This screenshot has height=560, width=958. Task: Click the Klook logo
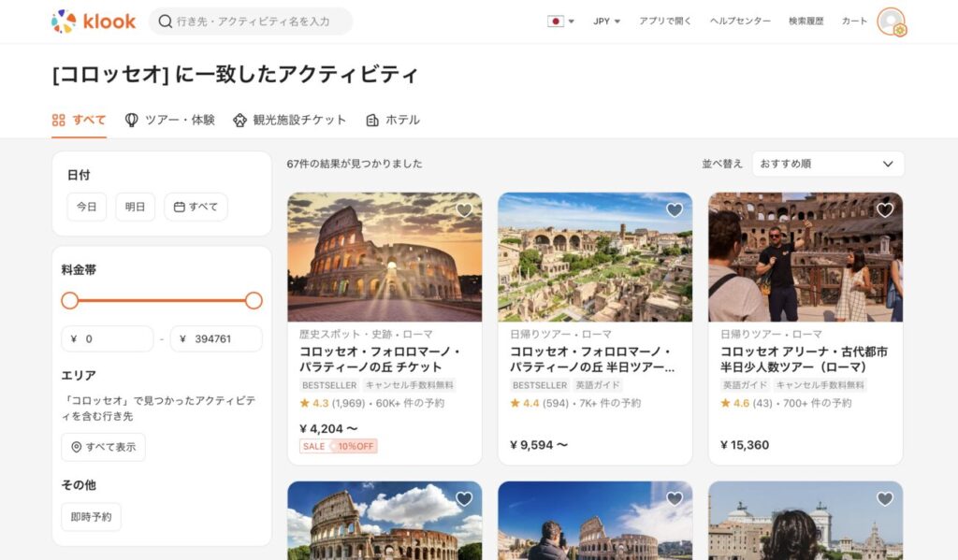(94, 22)
